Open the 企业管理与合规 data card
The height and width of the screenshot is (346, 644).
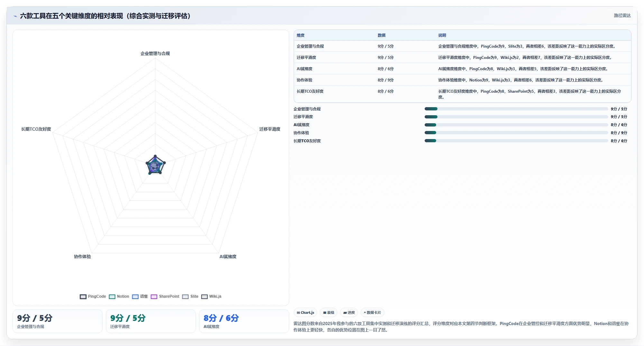[x=58, y=321]
